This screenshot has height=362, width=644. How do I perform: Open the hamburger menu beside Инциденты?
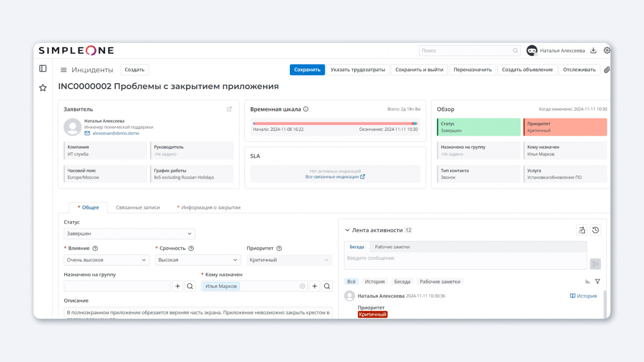point(64,70)
